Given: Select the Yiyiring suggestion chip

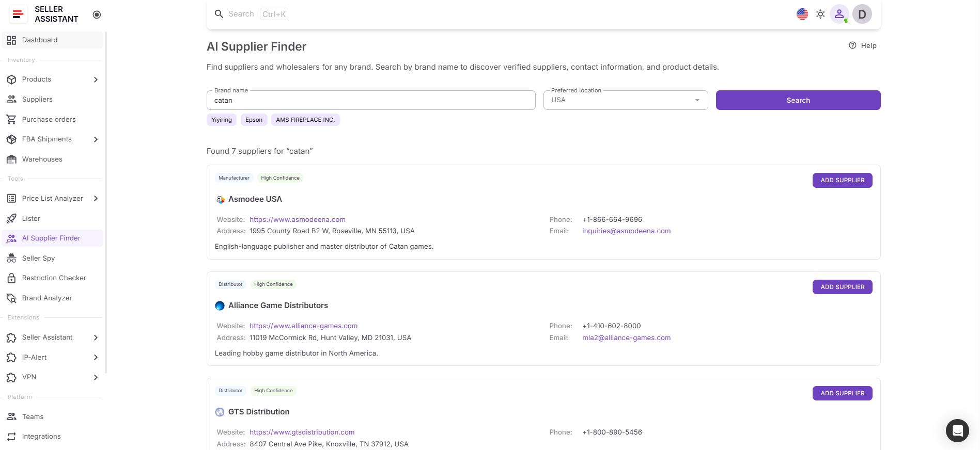Looking at the screenshot, I should [x=222, y=120].
